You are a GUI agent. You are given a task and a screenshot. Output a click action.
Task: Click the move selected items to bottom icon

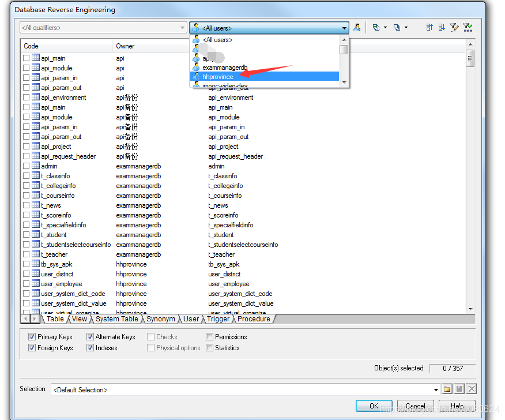[442, 27]
